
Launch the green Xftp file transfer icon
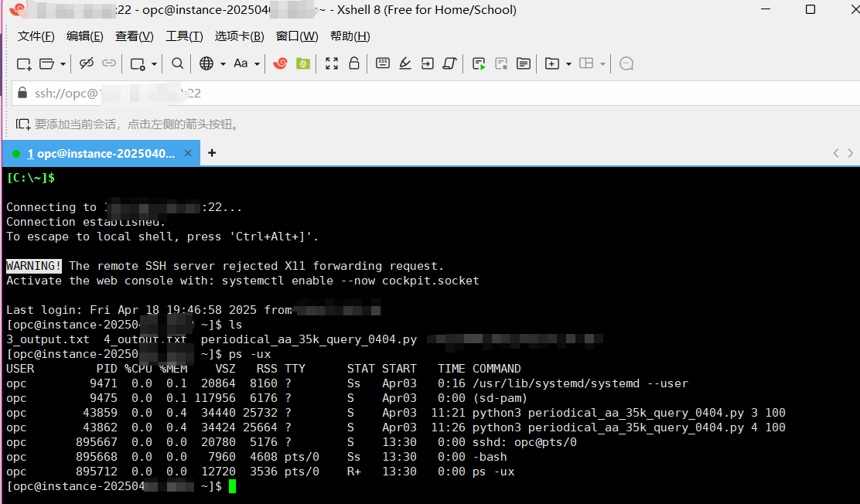coord(303,64)
